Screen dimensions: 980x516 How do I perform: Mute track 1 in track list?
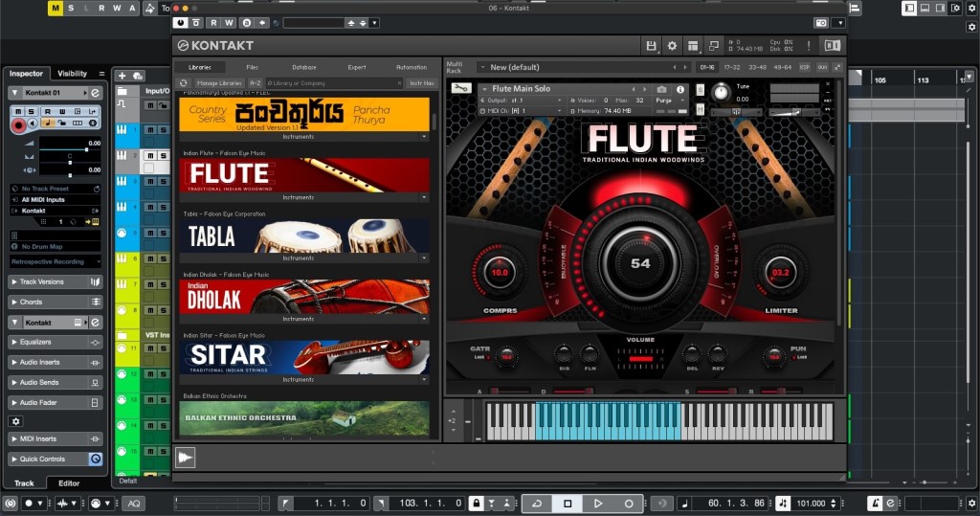pyautogui.click(x=150, y=130)
